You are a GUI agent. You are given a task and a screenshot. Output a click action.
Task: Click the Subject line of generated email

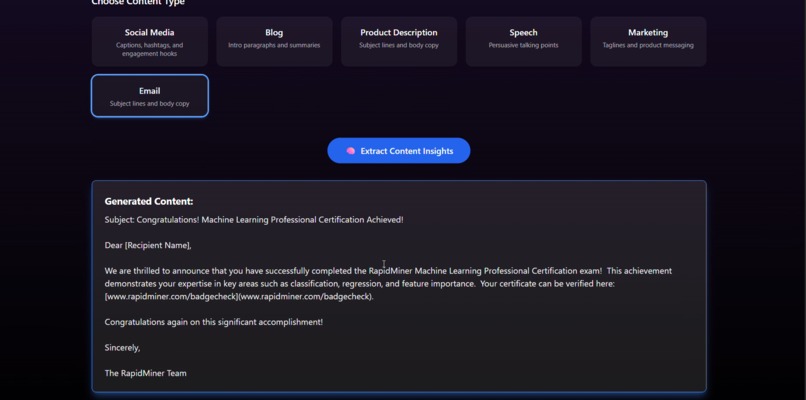(254, 220)
